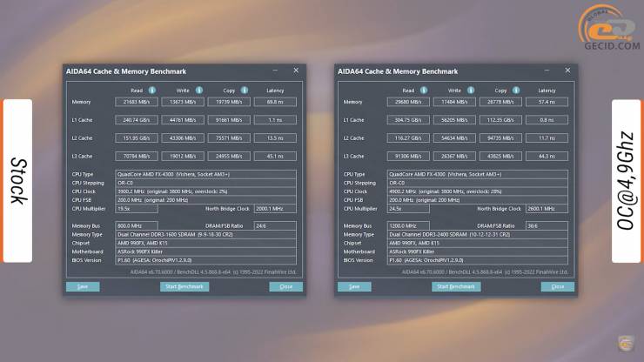The image size is (644, 362).
Task: Click the Write info icon in OC window
Action: [x=471, y=90]
